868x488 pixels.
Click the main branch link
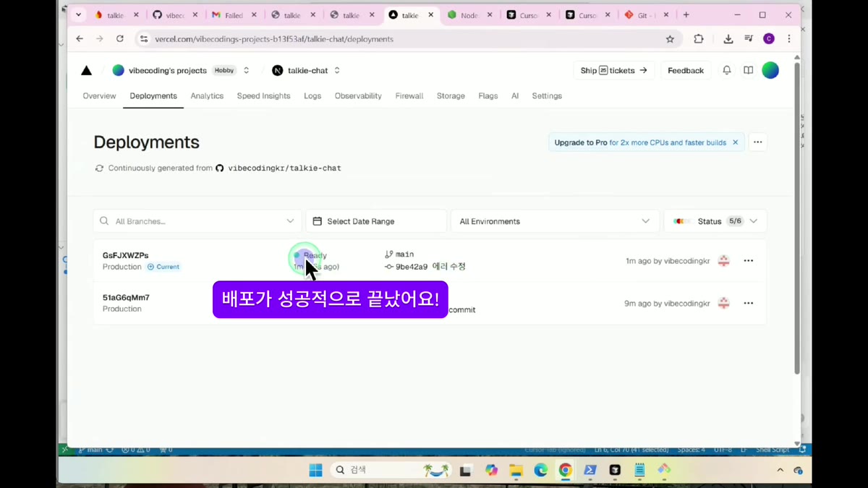404,254
